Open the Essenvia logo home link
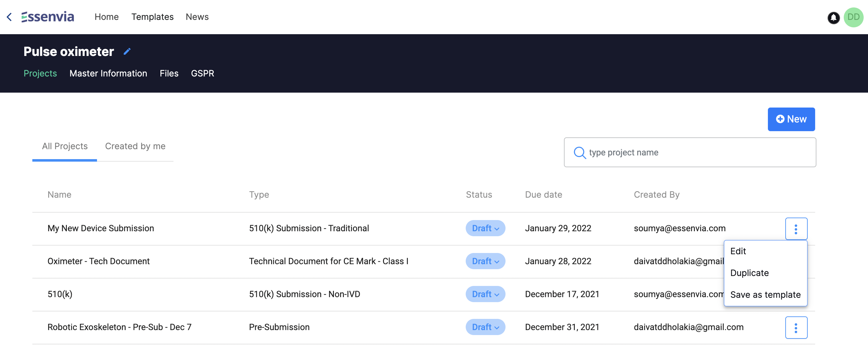 point(48,17)
